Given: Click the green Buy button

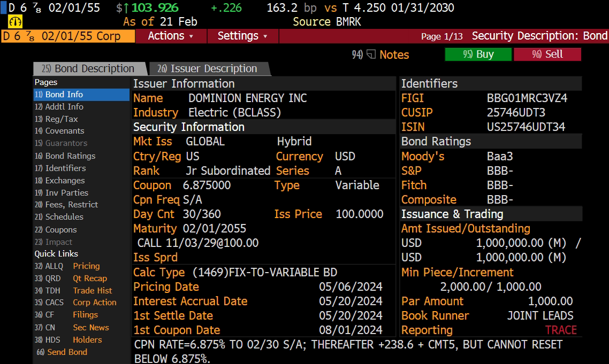Looking at the screenshot, I should pos(478,55).
